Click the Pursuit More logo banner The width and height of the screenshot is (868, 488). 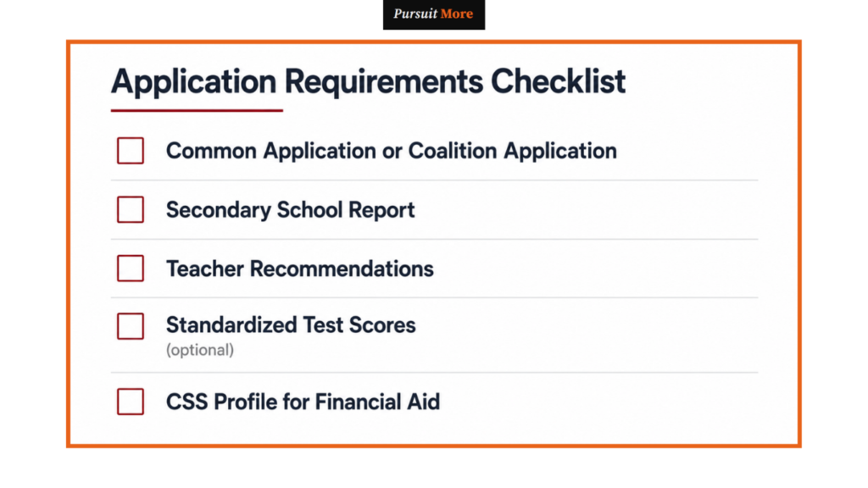(x=434, y=14)
